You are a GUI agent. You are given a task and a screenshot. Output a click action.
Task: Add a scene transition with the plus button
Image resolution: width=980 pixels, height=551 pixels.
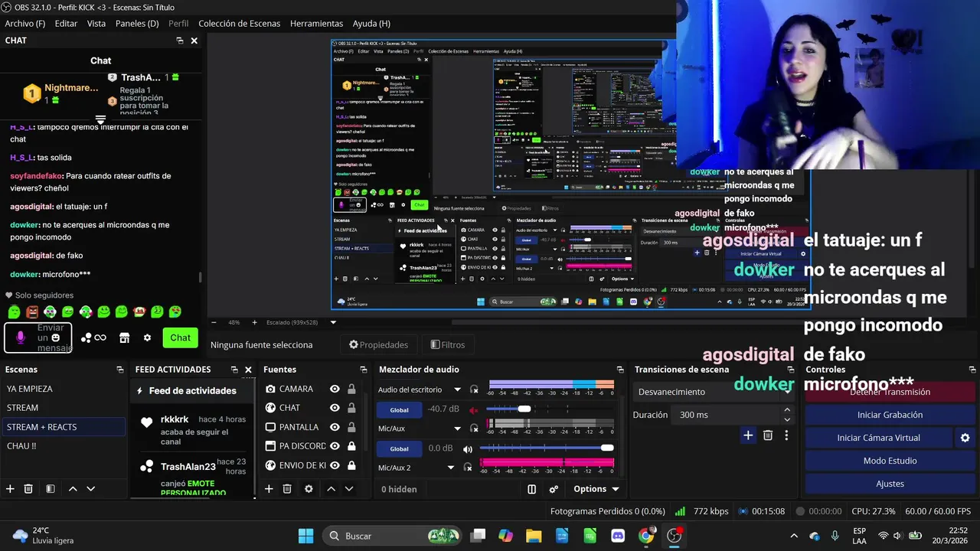pos(748,435)
